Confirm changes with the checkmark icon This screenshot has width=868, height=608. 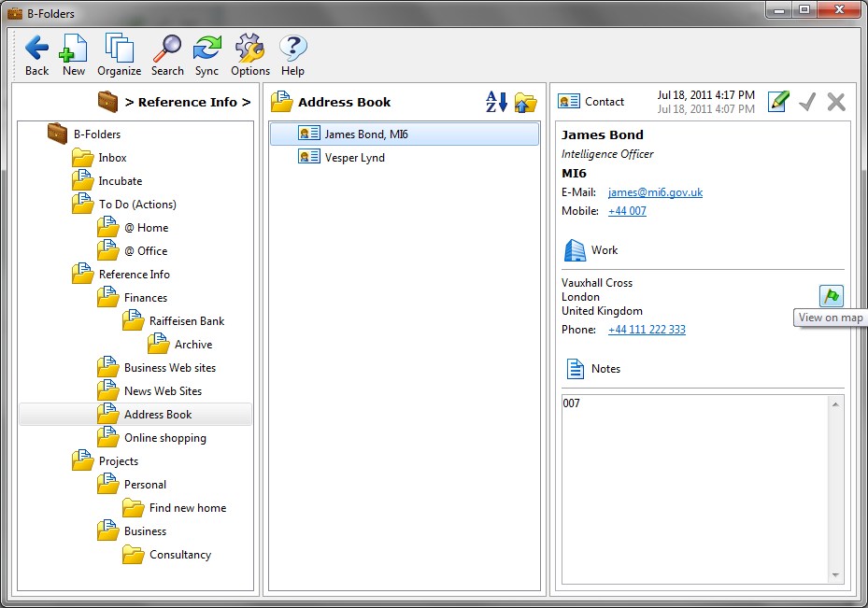click(807, 101)
